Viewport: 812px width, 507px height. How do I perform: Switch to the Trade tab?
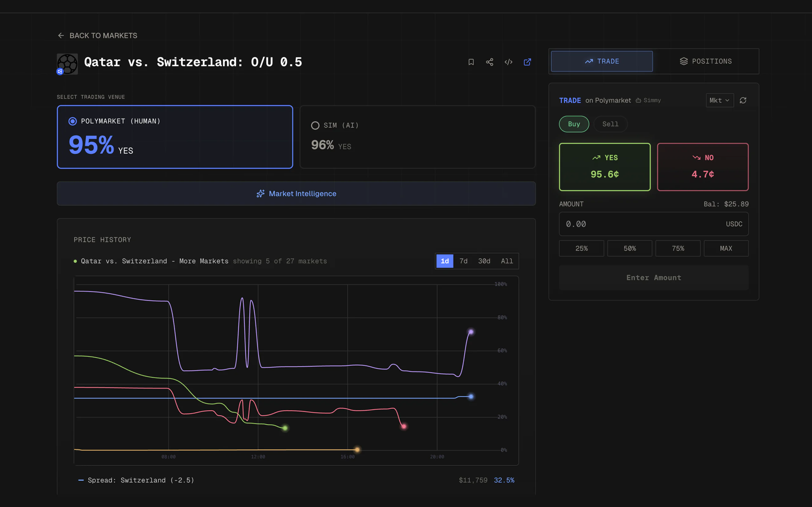point(602,61)
